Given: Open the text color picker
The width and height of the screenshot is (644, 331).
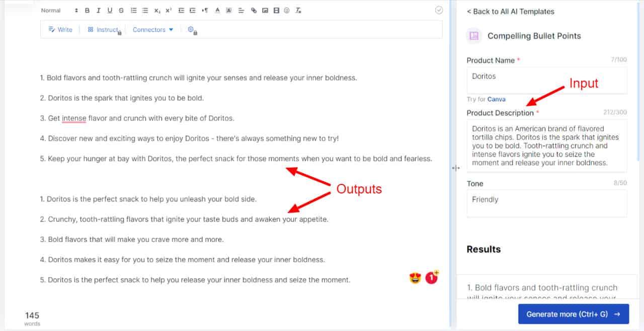Looking at the screenshot, I should coord(217,11).
